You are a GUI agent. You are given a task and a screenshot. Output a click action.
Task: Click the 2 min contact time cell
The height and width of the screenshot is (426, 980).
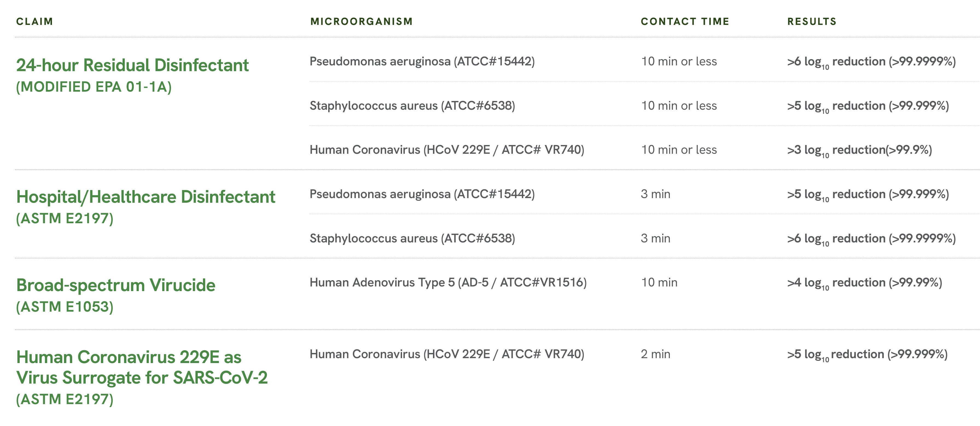coord(656,354)
